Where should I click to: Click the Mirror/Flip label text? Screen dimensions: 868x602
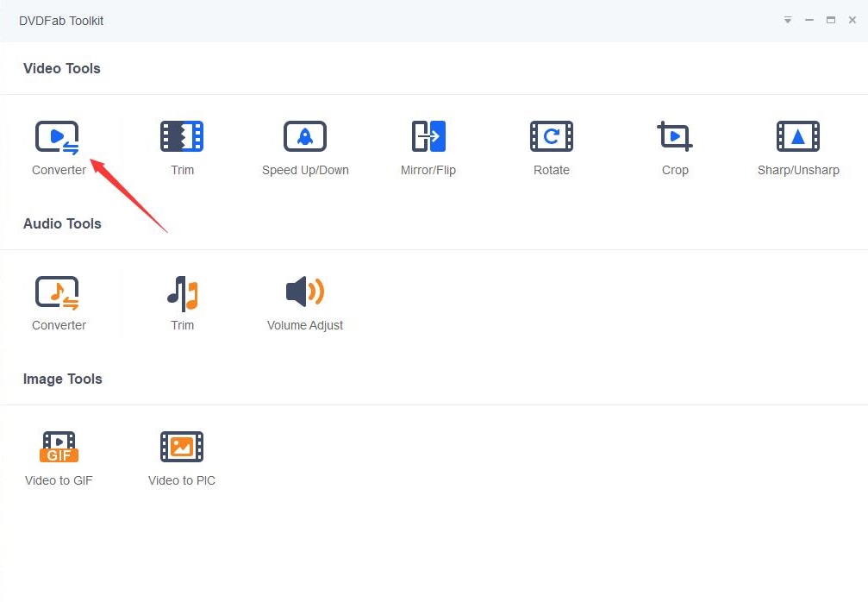click(x=428, y=170)
